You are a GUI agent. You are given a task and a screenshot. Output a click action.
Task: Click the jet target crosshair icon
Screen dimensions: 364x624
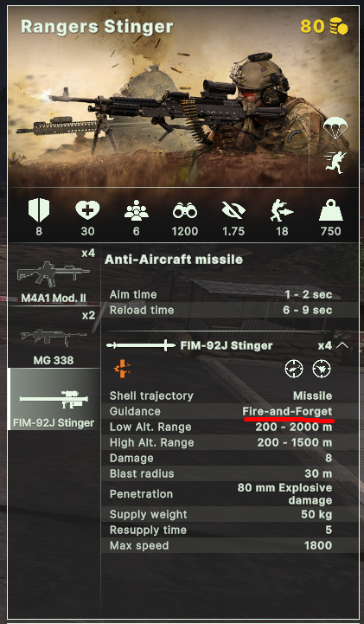[x=322, y=369]
